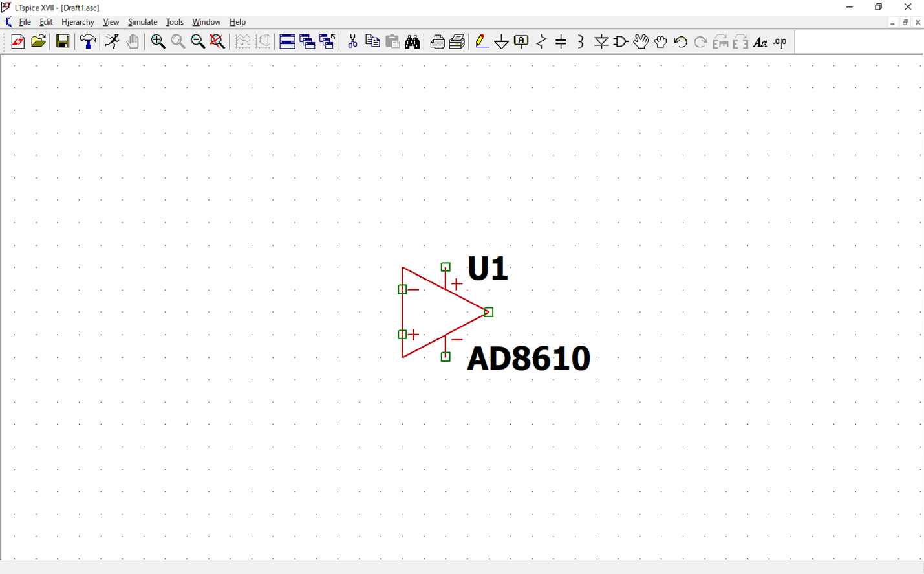Place a Ground symbol from toolbar

501,42
